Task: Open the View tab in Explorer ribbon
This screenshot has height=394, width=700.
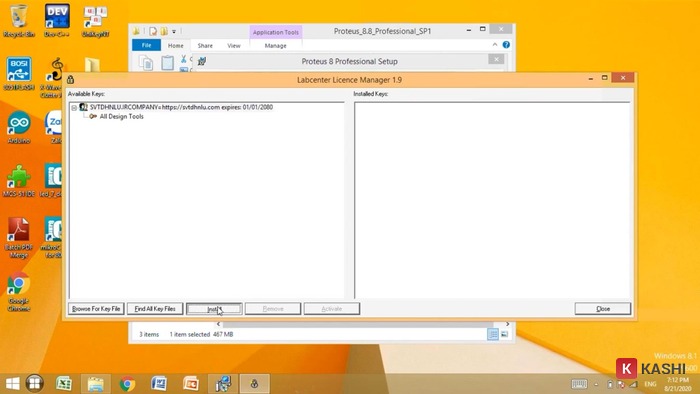Action: click(x=233, y=46)
